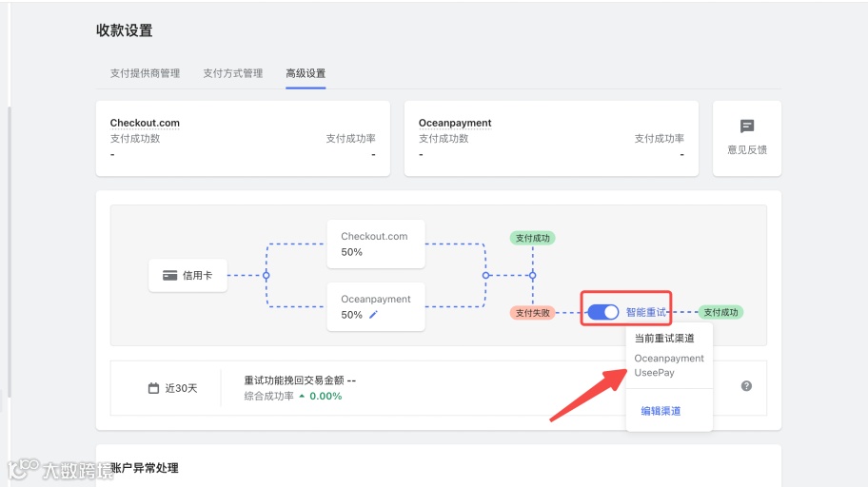
Task: Click the 重试功能挽回交易金额 text
Action: coord(294,380)
